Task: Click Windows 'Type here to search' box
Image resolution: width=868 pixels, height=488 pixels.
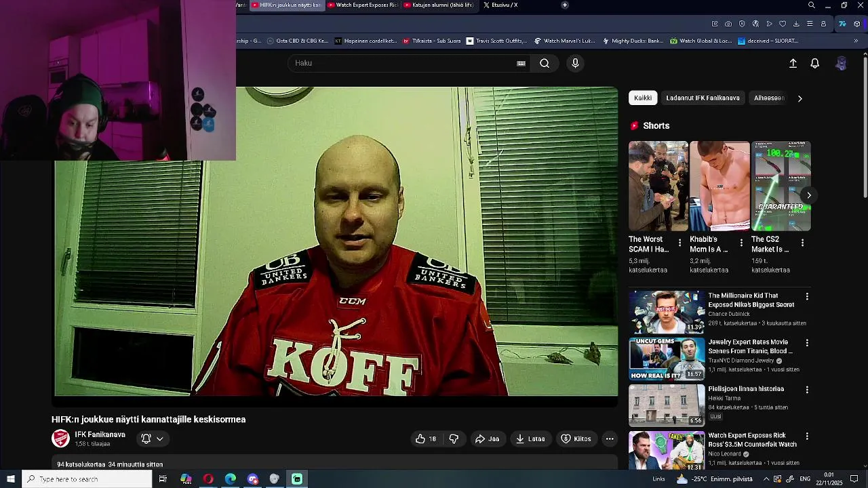Action: [87, 479]
